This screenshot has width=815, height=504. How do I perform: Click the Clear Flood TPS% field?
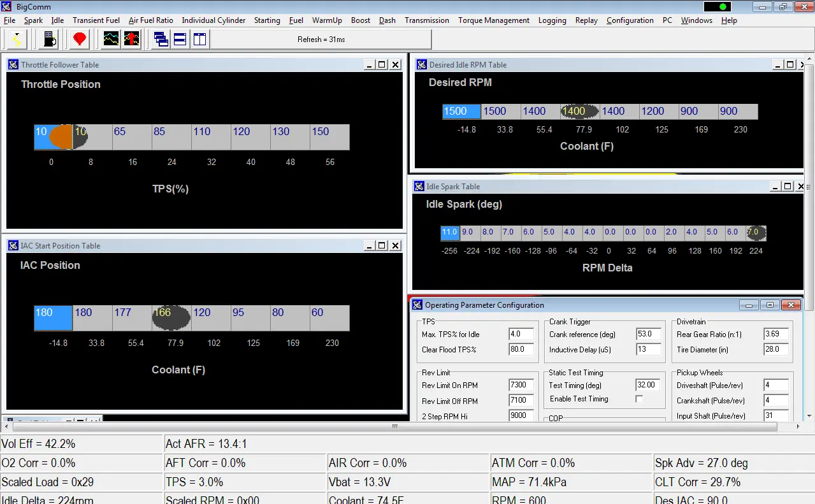click(x=521, y=349)
